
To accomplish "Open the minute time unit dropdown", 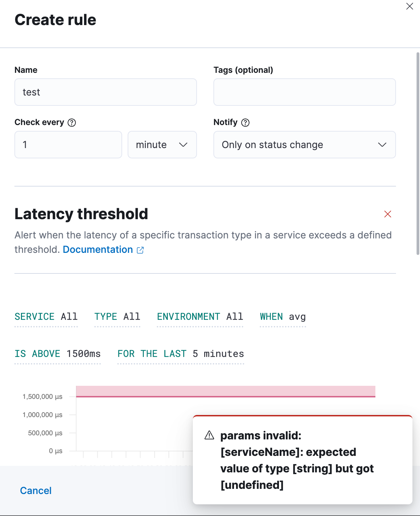I will pyautogui.click(x=162, y=145).
